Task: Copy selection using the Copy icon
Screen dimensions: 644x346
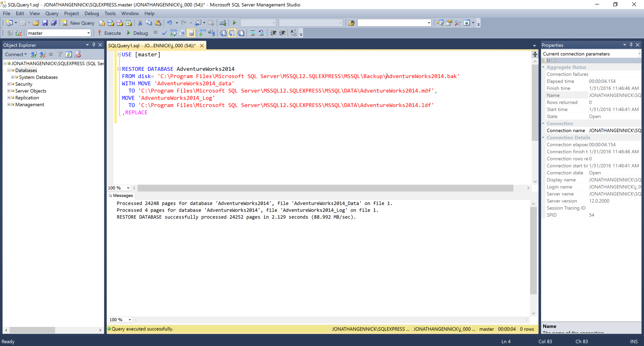Action: [149, 23]
